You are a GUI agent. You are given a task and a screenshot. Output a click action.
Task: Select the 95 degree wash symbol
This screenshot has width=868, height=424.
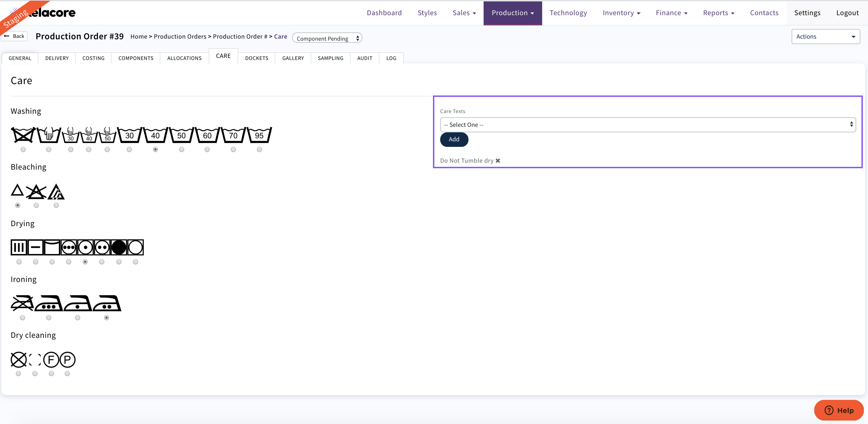[259, 135]
